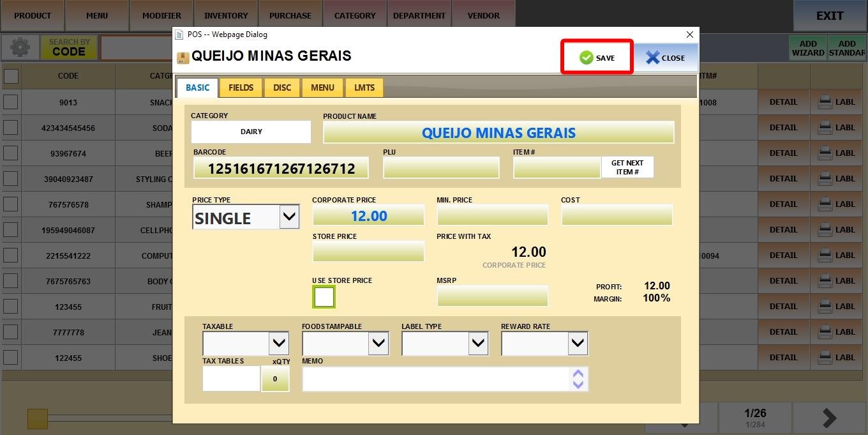Tick the checkbox for code 9013
Screen dimensions: 868x435
11,102
